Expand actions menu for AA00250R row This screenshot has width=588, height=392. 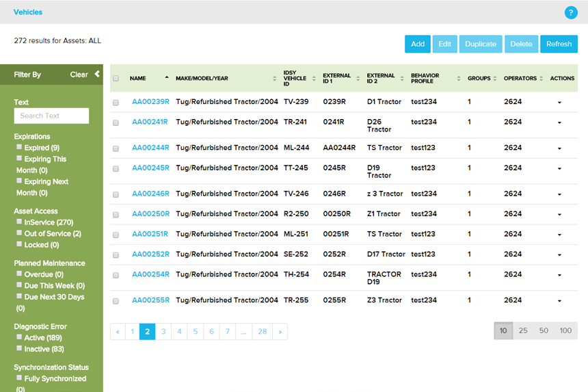[559, 215]
